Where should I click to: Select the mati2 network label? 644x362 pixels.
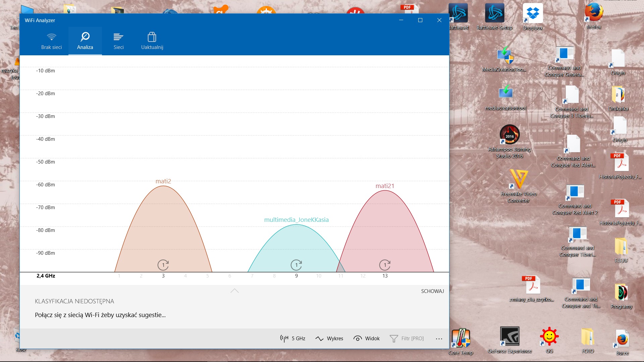tap(163, 181)
